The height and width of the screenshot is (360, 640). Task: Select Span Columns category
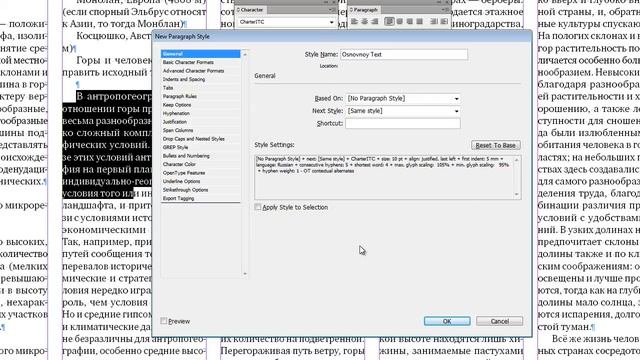tap(200, 131)
